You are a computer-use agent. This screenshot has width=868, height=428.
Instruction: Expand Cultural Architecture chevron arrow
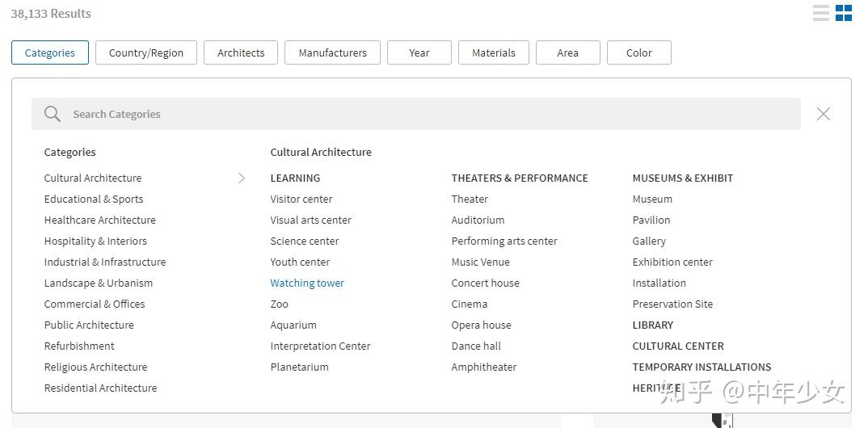241,178
